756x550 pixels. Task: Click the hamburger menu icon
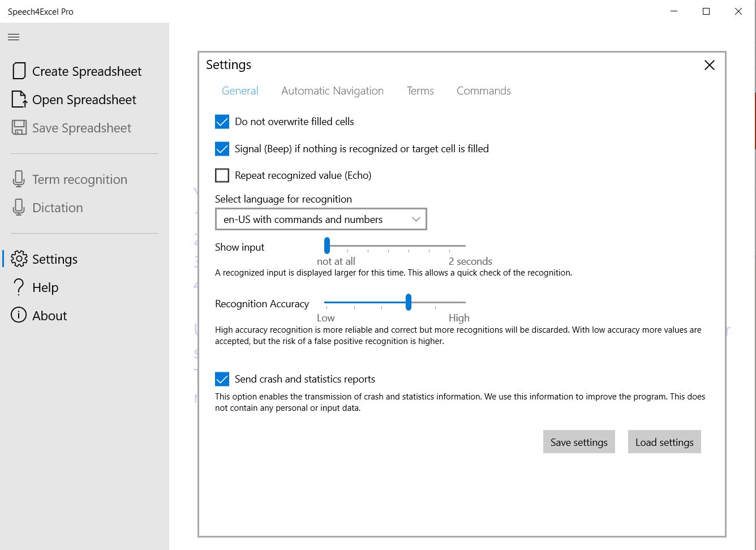pyautogui.click(x=14, y=37)
